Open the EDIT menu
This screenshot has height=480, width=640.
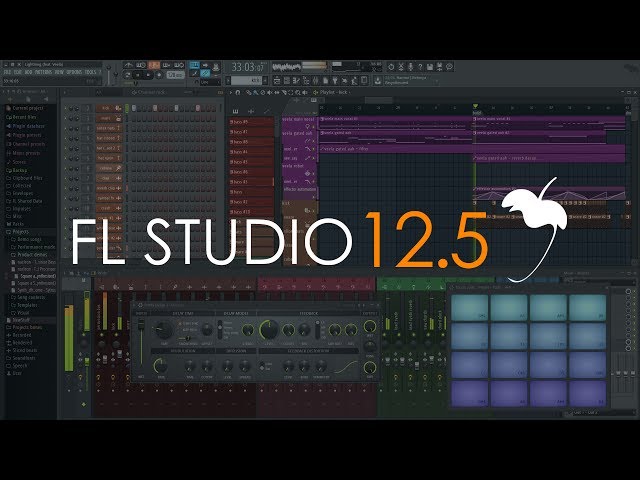click(18, 72)
